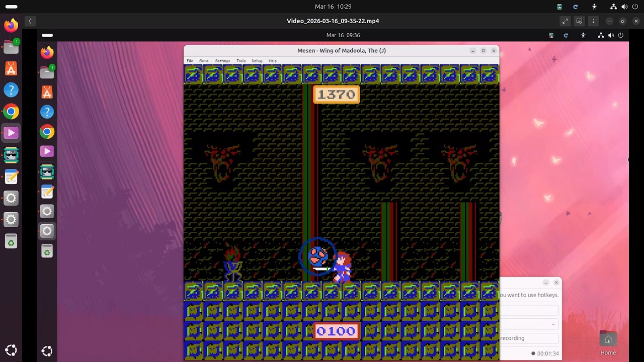644x362 pixels.
Task: Click the empty field above the recorder's dropdown
Action: pyautogui.click(x=529, y=310)
